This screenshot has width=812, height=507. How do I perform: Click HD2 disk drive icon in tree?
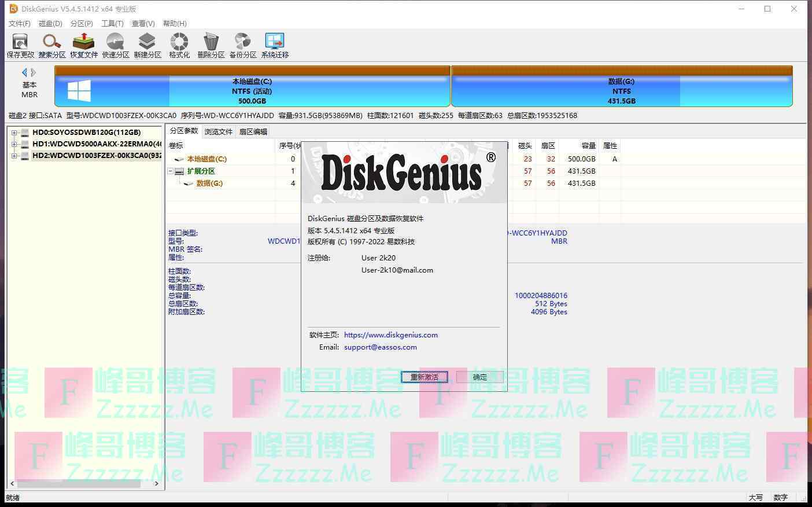click(x=25, y=156)
